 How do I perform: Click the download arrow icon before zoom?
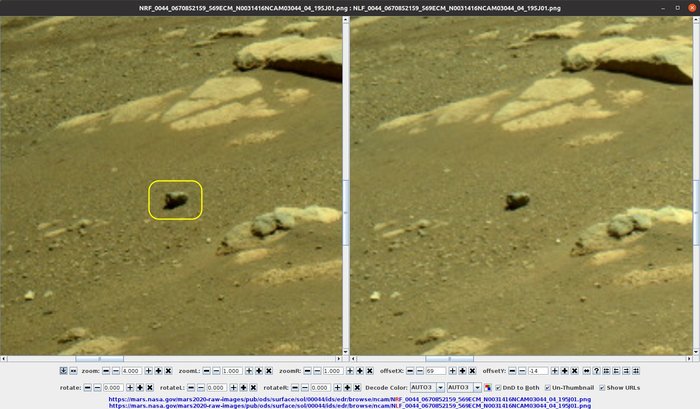tap(63, 371)
